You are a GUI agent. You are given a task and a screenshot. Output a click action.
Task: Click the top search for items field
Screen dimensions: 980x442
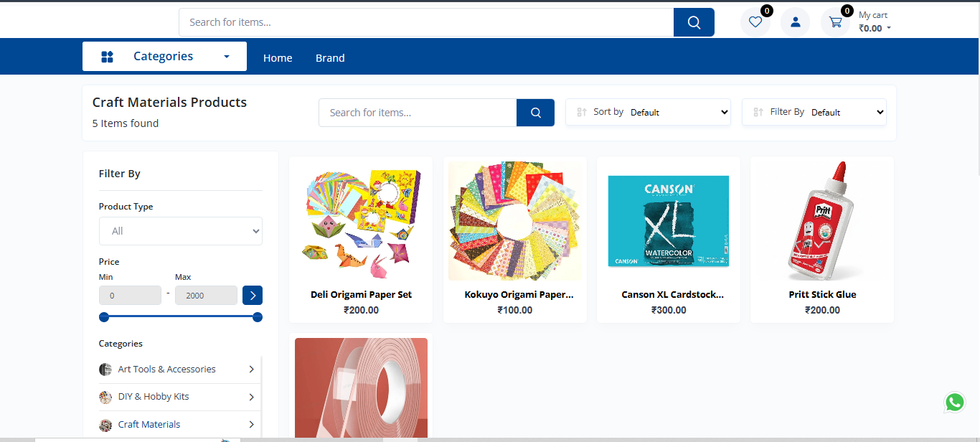click(426, 22)
